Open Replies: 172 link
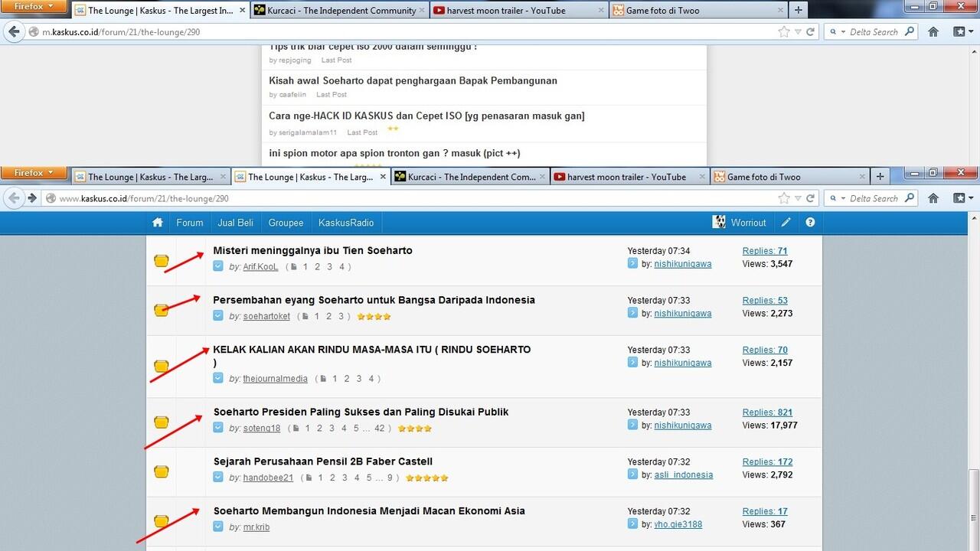Viewport: 980px width, 551px height. [x=767, y=462]
